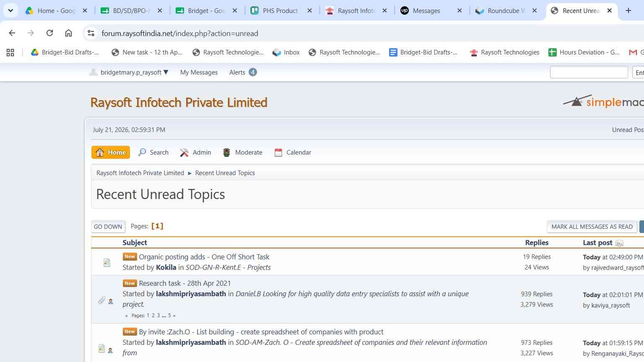Open the Moderate traffic light icon
This screenshot has height=362, width=644.
coord(226,153)
